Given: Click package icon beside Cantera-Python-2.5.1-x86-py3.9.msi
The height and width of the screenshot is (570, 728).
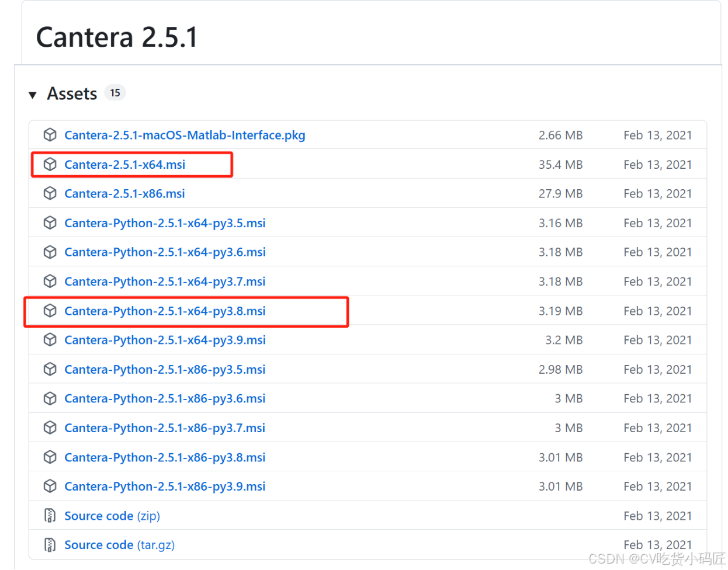Looking at the screenshot, I should (50, 486).
